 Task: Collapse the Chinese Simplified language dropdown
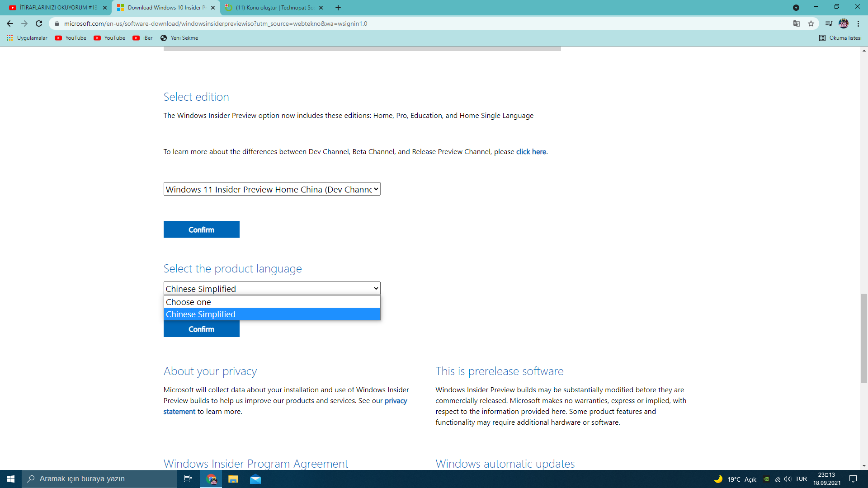272,289
